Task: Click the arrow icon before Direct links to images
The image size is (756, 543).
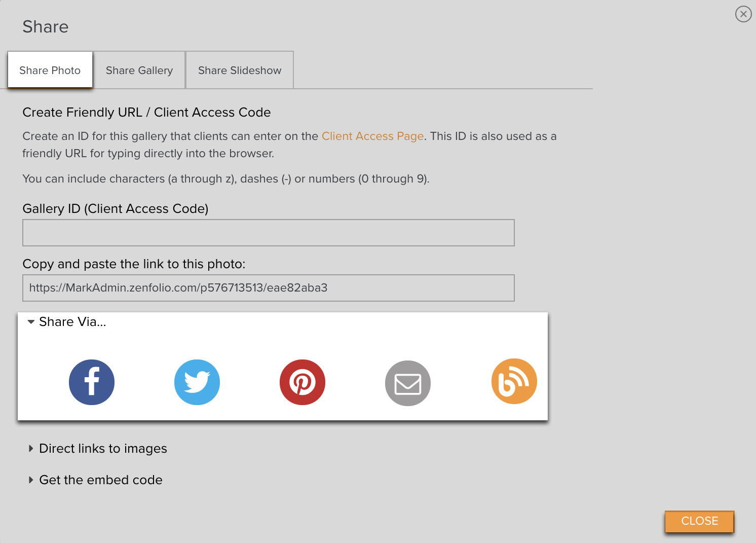Action: 31,448
